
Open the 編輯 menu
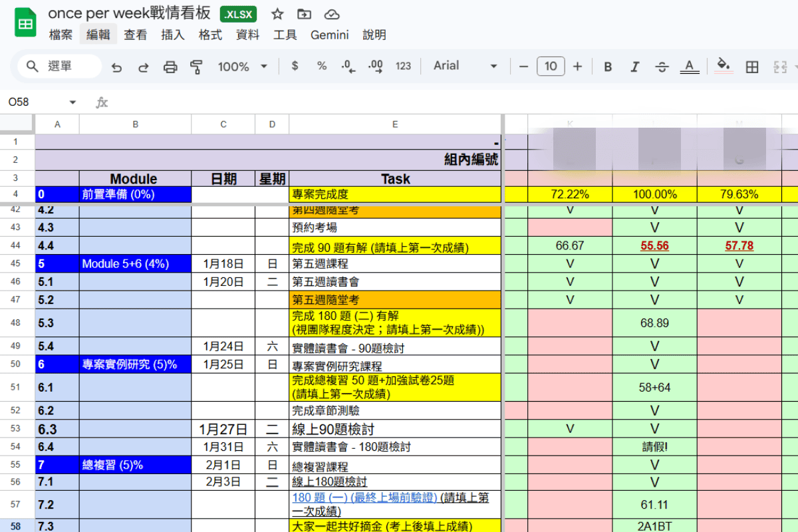click(98, 35)
